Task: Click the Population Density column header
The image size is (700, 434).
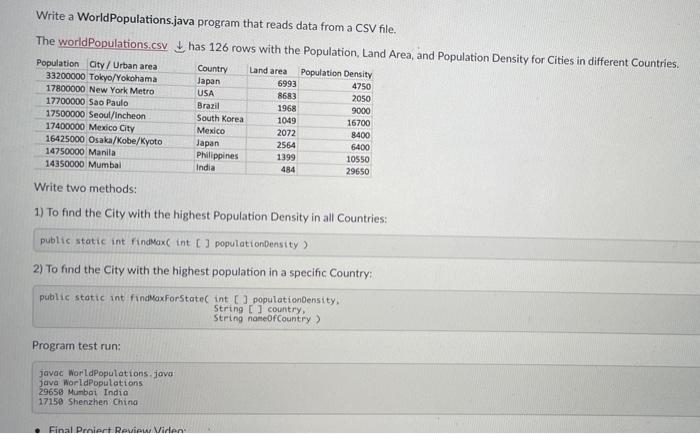Action: [x=336, y=73]
